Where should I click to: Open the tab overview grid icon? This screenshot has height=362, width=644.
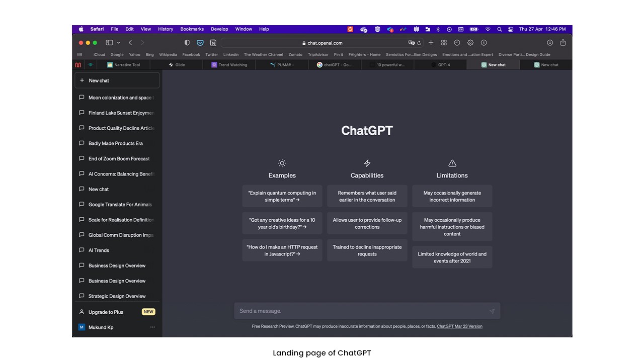point(444,43)
